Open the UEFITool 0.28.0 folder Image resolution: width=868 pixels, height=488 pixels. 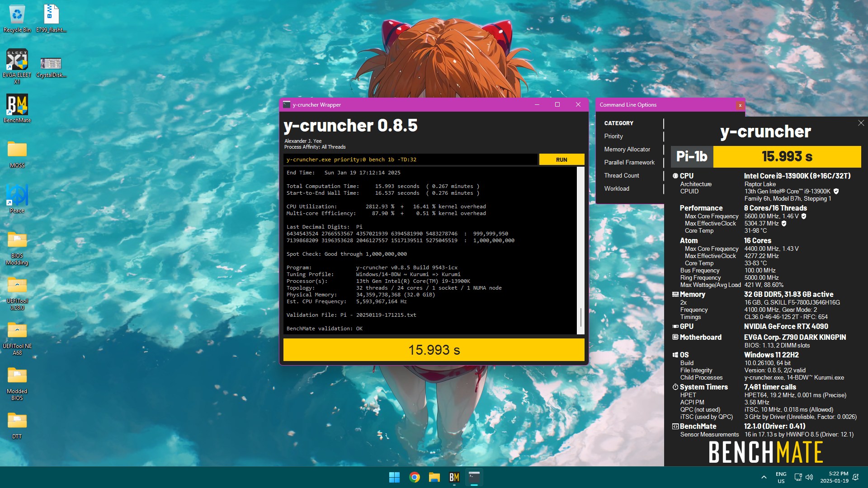pos(17,293)
